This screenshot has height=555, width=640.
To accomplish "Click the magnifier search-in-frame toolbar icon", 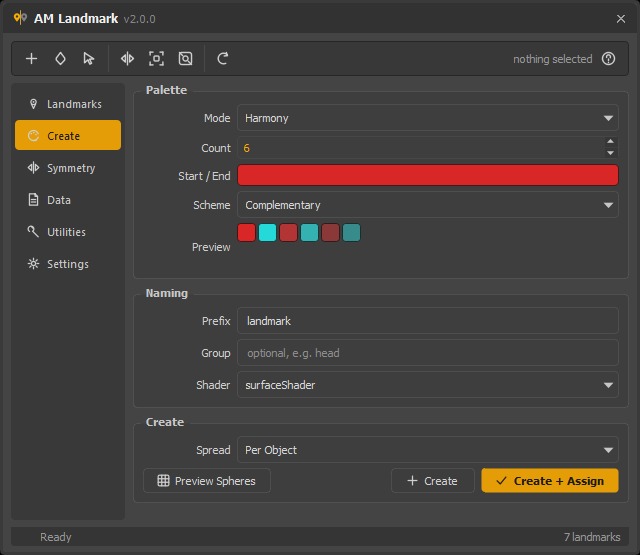I will (185, 59).
